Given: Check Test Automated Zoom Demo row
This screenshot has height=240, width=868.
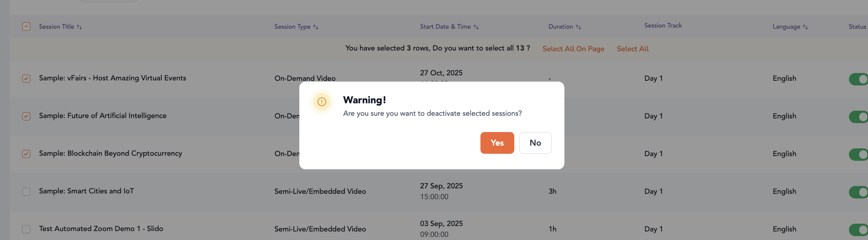Looking at the screenshot, I should pos(26,229).
